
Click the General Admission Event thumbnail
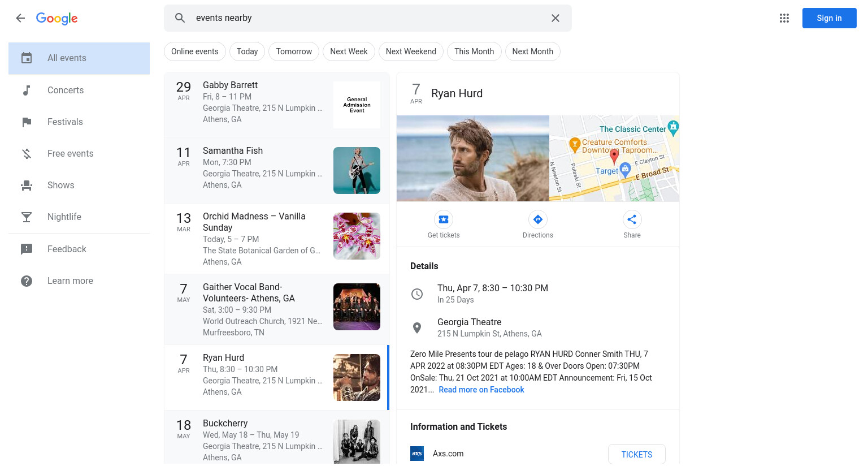pyautogui.click(x=357, y=105)
